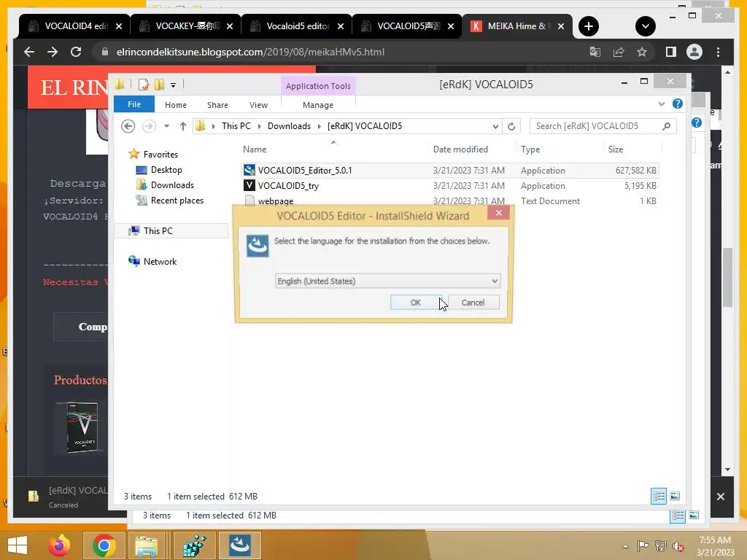The image size is (747, 560).
Task: Expand the address bar history dropdown
Action: tap(495, 126)
